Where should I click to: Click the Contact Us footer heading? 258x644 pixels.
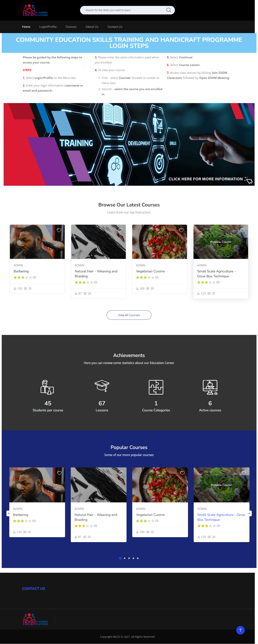point(34,588)
